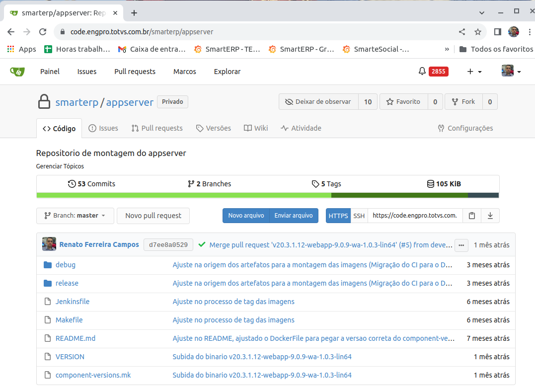Image resolution: width=535 pixels, height=392 pixels.
Task: Click the language statistics color bar
Action: coord(267,195)
